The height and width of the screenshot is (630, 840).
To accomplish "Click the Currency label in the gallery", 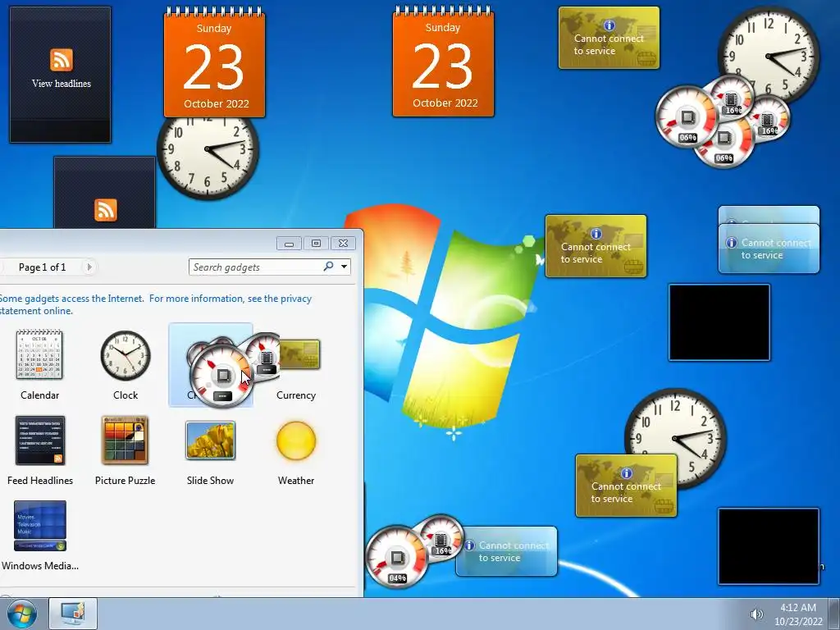I will (x=295, y=395).
